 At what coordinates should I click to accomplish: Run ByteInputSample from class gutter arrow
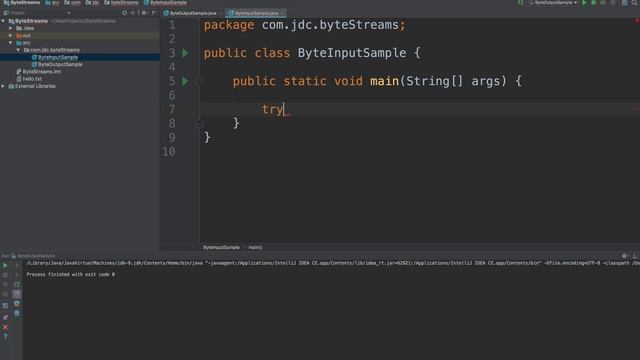(x=185, y=53)
